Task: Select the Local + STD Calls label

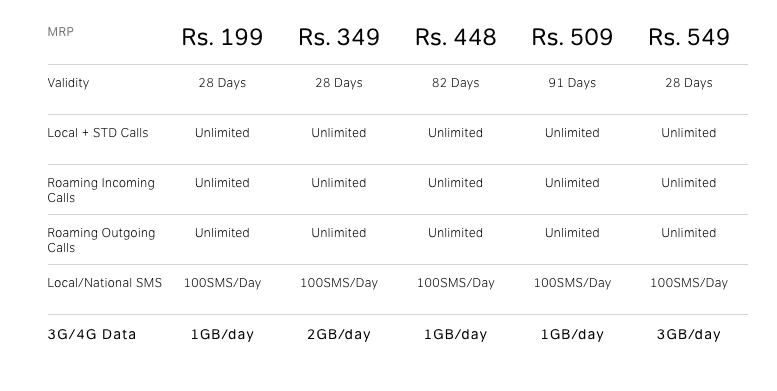Action: [x=98, y=133]
